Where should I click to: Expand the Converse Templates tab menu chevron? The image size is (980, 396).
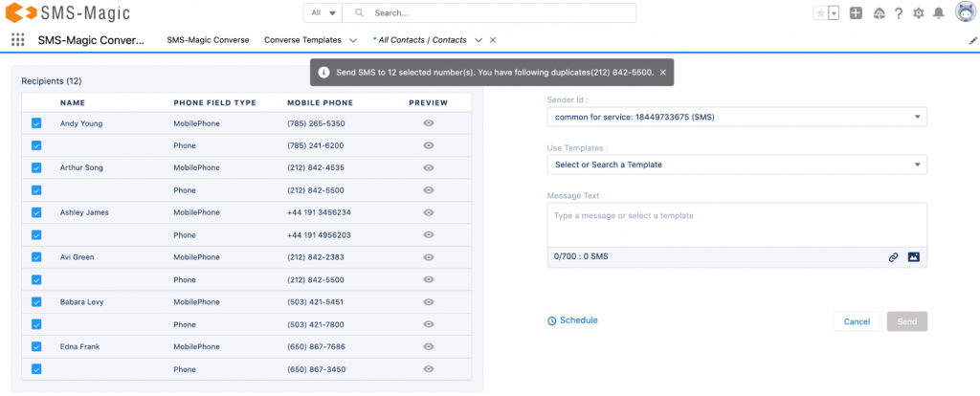coord(353,40)
